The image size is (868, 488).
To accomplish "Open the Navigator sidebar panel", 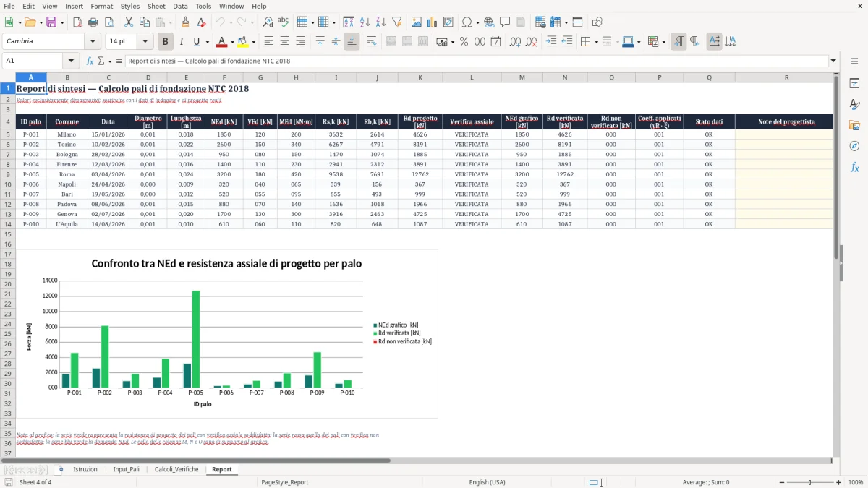I will [x=854, y=146].
